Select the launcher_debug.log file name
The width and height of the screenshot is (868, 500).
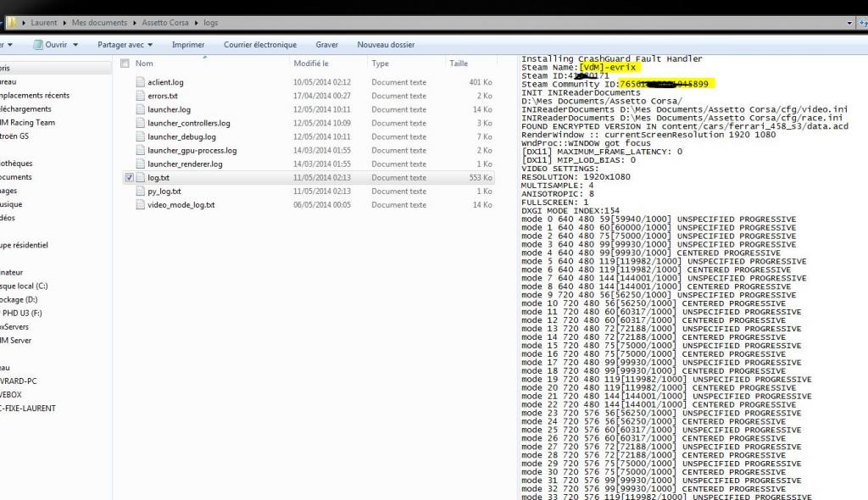point(181,136)
